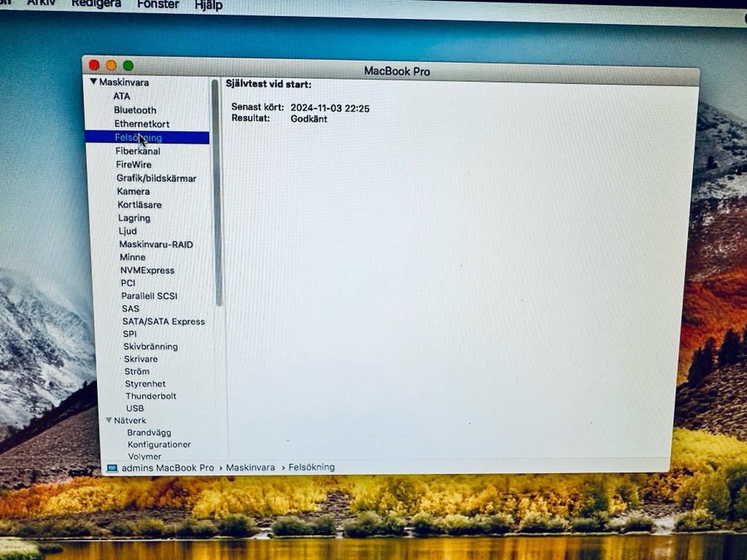This screenshot has width=747, height=560.
Task: Select Ström in the hardware list
Action: [136, 372]
